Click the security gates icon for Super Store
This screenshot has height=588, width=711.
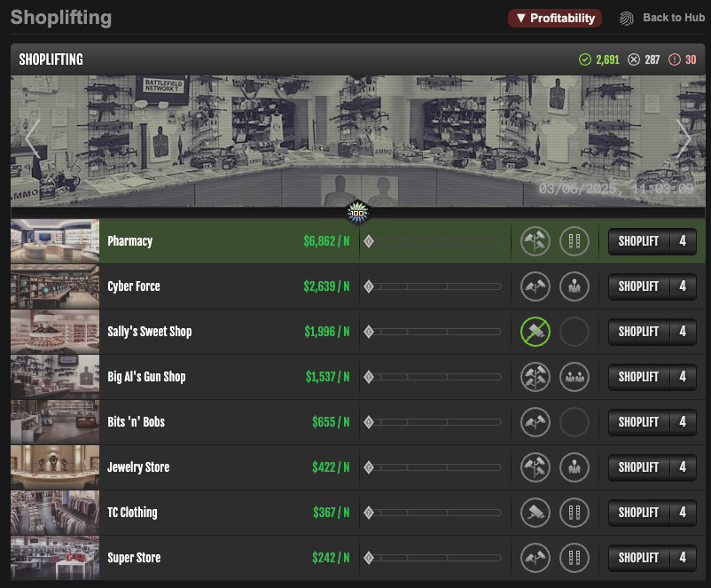click(x=574, y=558)
